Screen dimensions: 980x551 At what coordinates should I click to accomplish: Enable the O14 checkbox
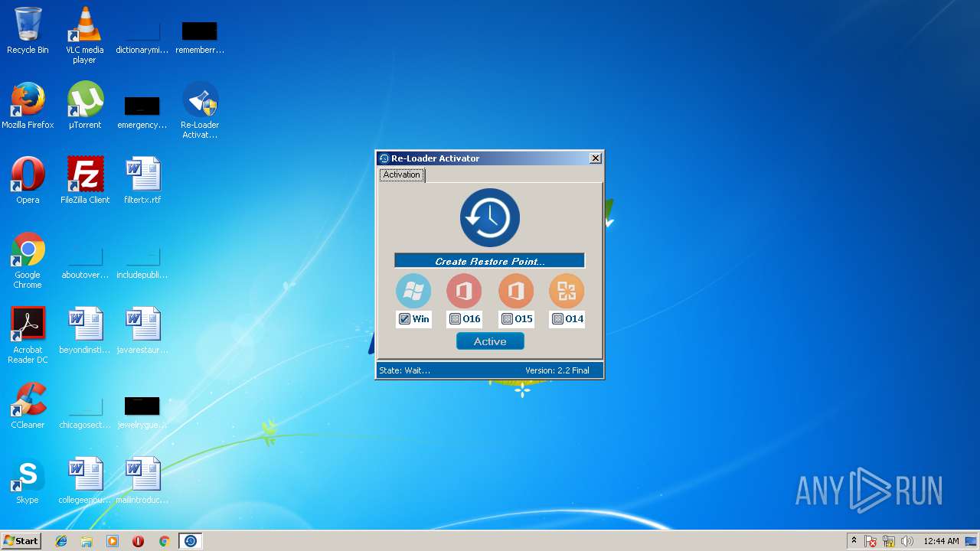557,319
